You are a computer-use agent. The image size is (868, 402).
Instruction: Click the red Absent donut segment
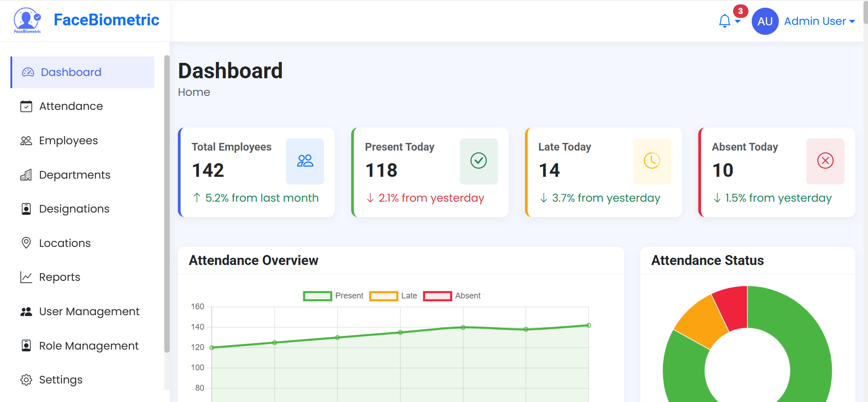pos(733,308)
